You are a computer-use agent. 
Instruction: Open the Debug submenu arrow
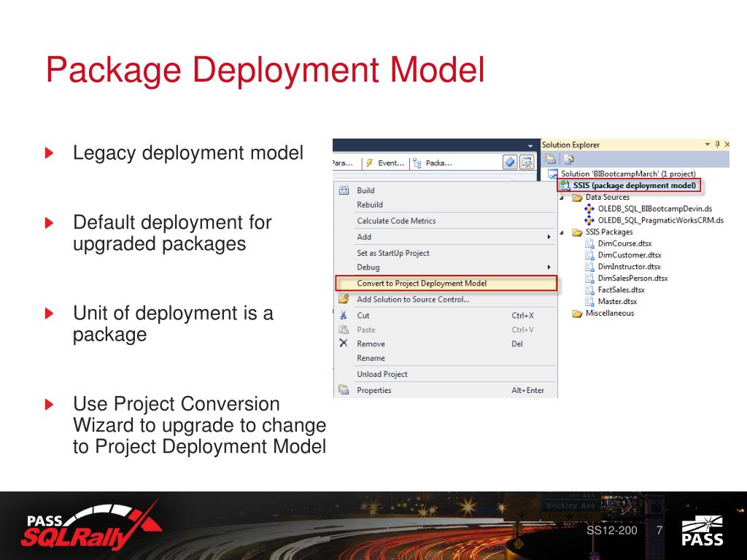pos(549,267)
